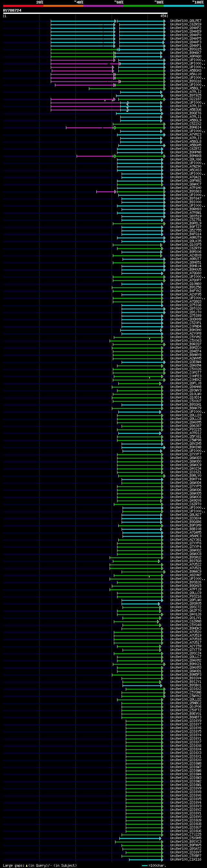This screenshot has height=868, width=207.
Task: Select hit label UniRef100_A7Q0P7
Action: (186, 280)
